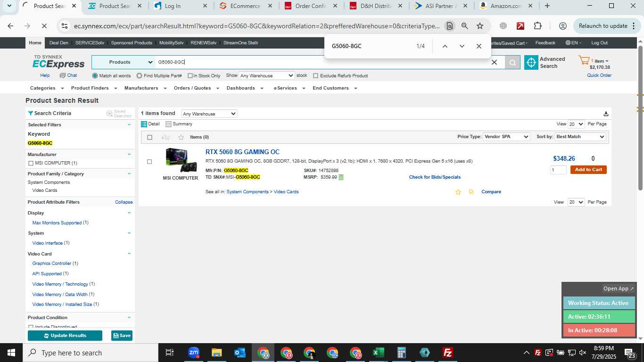Open Show Any Warehouse dropdown under search box
The image size is (644, 362).
coord(266,75)
